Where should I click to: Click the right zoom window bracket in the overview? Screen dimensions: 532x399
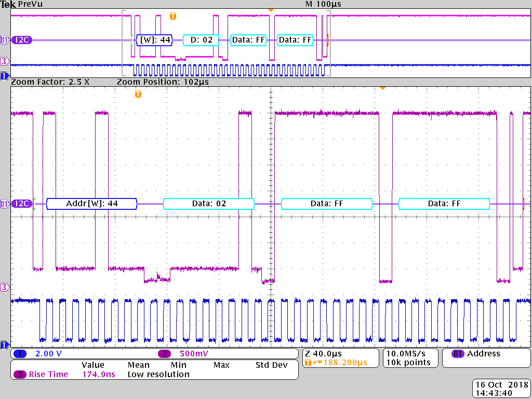(328, 43)
